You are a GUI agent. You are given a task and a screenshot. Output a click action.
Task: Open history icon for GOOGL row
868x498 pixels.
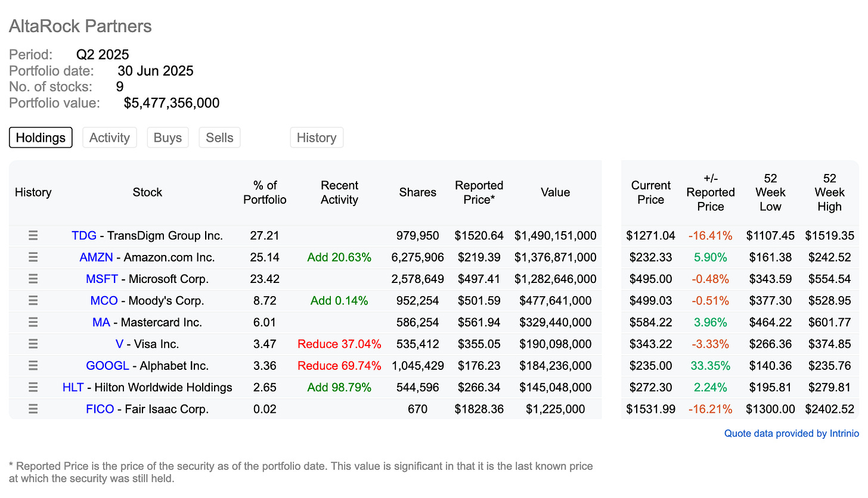[33, 366]
